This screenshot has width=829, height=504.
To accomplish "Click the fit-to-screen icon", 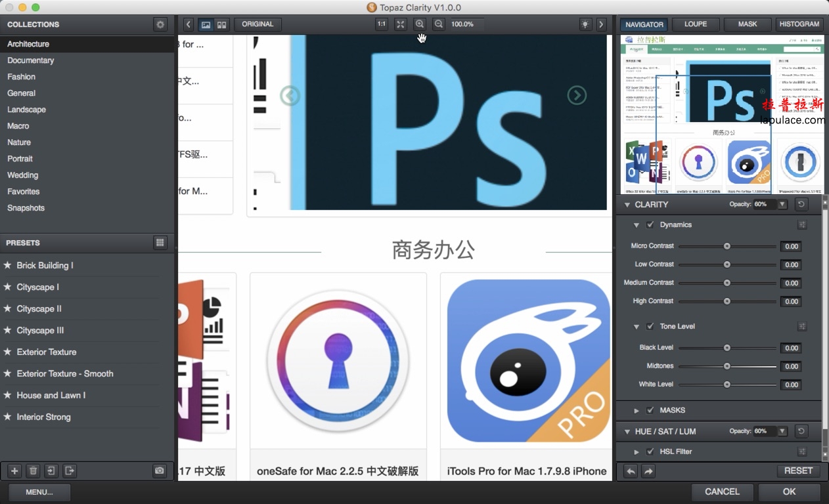I will [401, 24].
